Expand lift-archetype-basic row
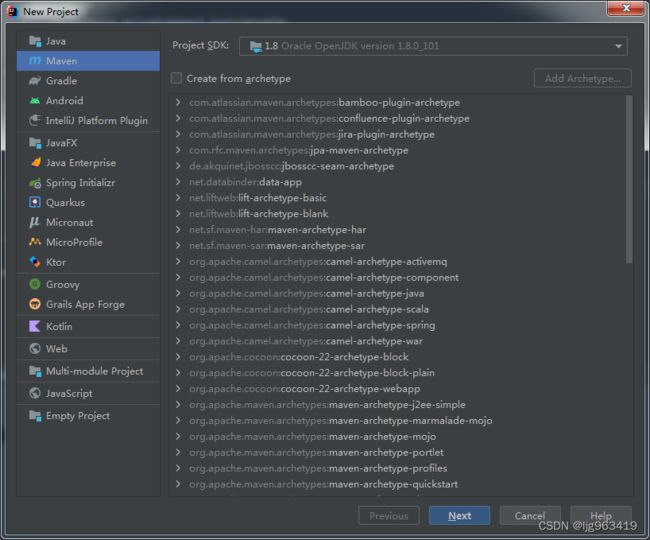Image resolution: width=650 pixels, height=540 pixels. [178, 198]
